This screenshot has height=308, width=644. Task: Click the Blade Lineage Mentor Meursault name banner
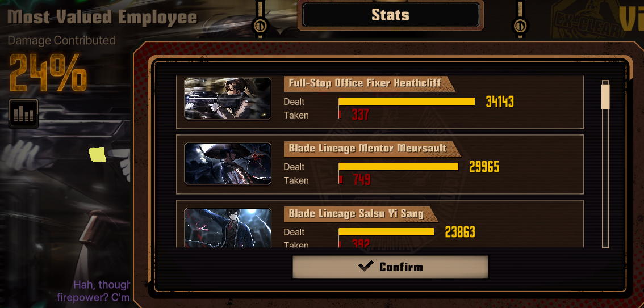372,149
